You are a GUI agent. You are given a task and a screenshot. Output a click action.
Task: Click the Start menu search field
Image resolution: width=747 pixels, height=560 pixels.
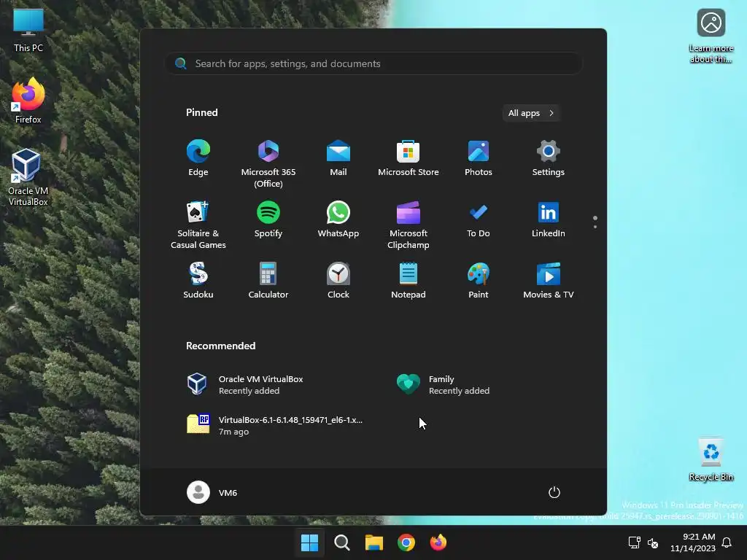(373, 63)
